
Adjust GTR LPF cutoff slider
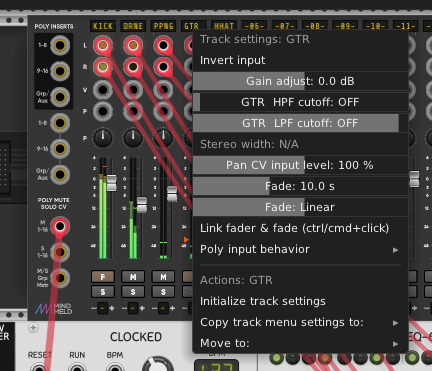pos(300,123)
